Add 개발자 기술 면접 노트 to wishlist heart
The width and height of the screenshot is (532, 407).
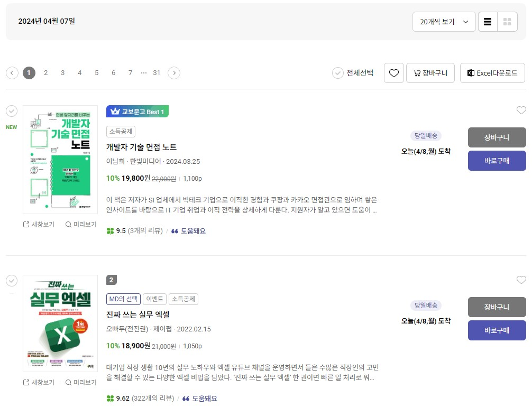click(521, 110)
